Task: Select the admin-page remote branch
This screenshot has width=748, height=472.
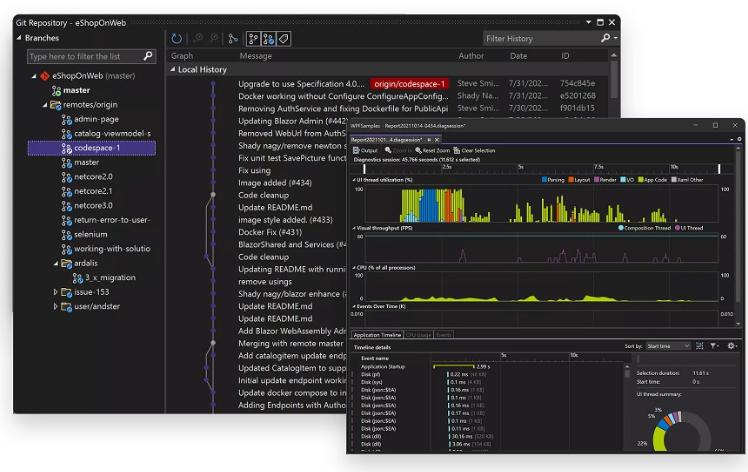Action: [96, 119]
